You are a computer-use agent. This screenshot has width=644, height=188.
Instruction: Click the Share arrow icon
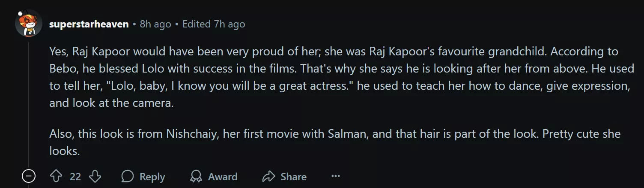pyautogui.click(x=268, y=176)
